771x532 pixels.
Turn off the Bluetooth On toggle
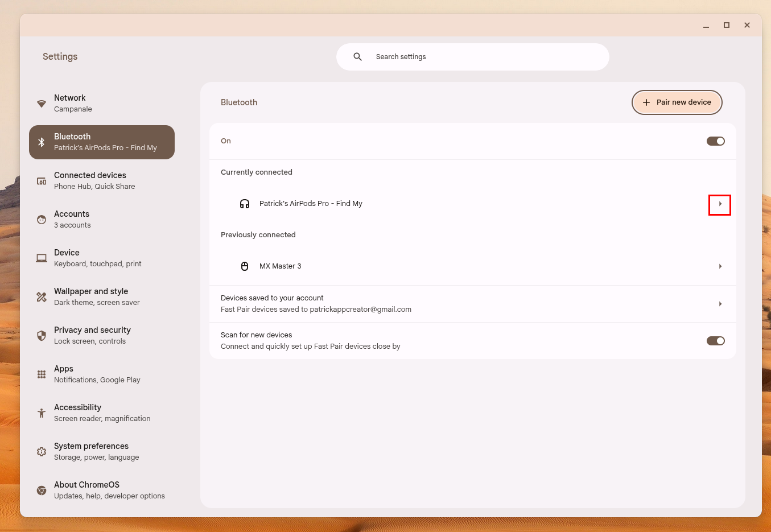(x=715, y=141)
